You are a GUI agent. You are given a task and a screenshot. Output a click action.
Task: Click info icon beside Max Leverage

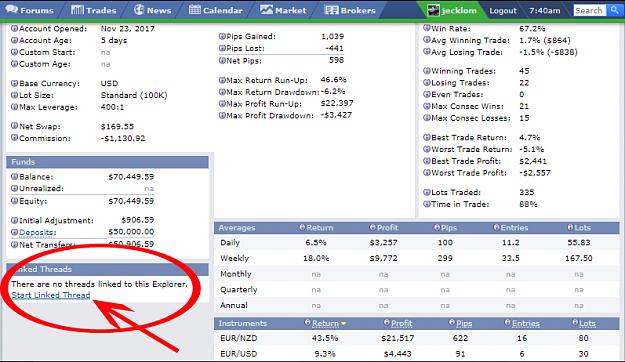click(x=14, y=107)
